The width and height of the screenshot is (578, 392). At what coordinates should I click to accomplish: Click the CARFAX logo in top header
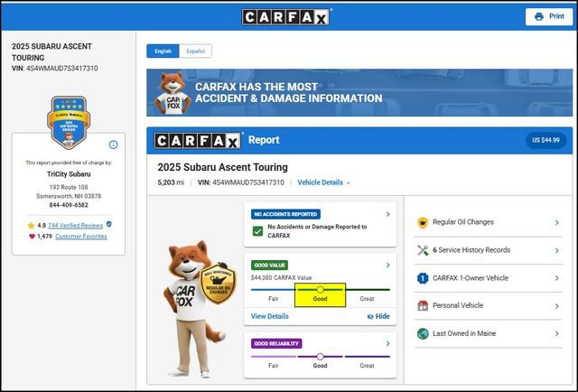[x=286, y=17]
